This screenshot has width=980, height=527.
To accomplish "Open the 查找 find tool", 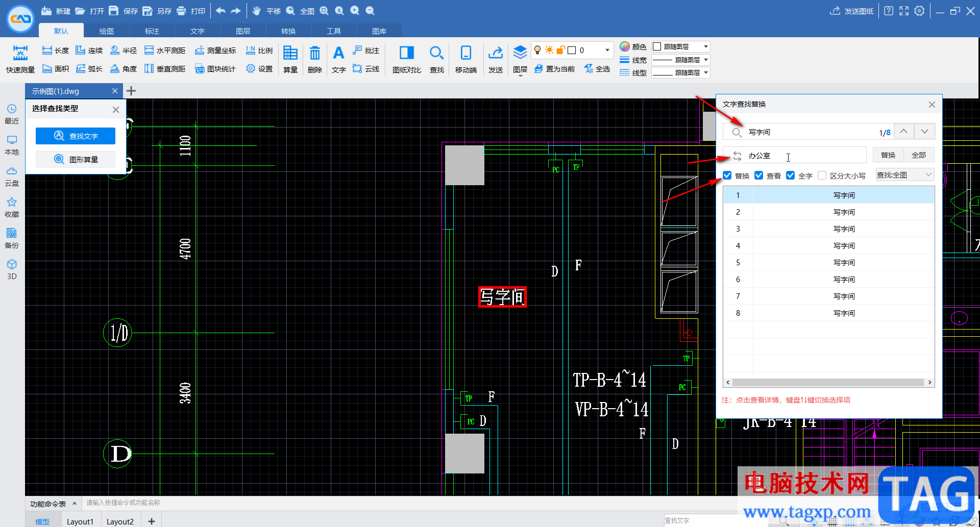I will click(x=436, y=59).
